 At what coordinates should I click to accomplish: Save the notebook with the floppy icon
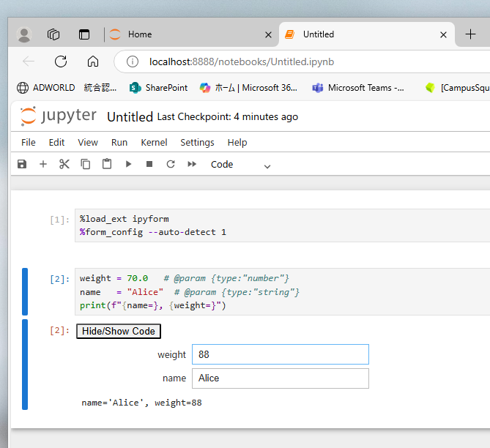pyautogui.click(x=22, y=164)
